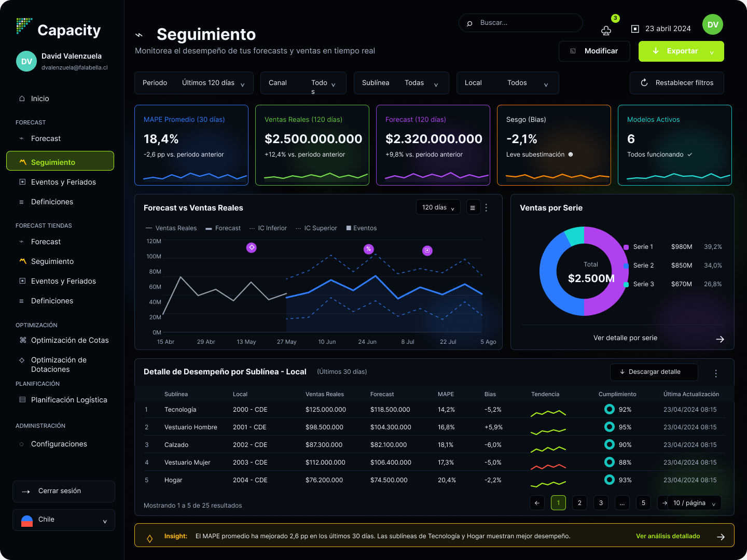Click the calendar icon beside date

tap(635, 29)
